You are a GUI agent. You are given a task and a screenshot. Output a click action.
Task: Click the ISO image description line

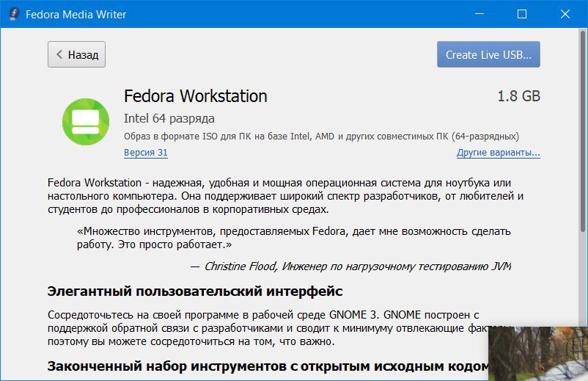click(321, 137)
